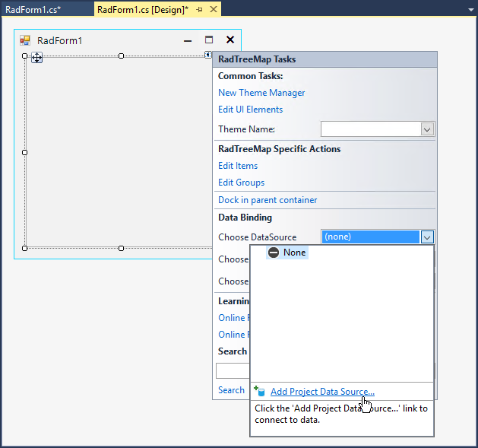Click the Add Project Data Source icon
Viewport: 478px width, 448px height.
coord(260,391)
